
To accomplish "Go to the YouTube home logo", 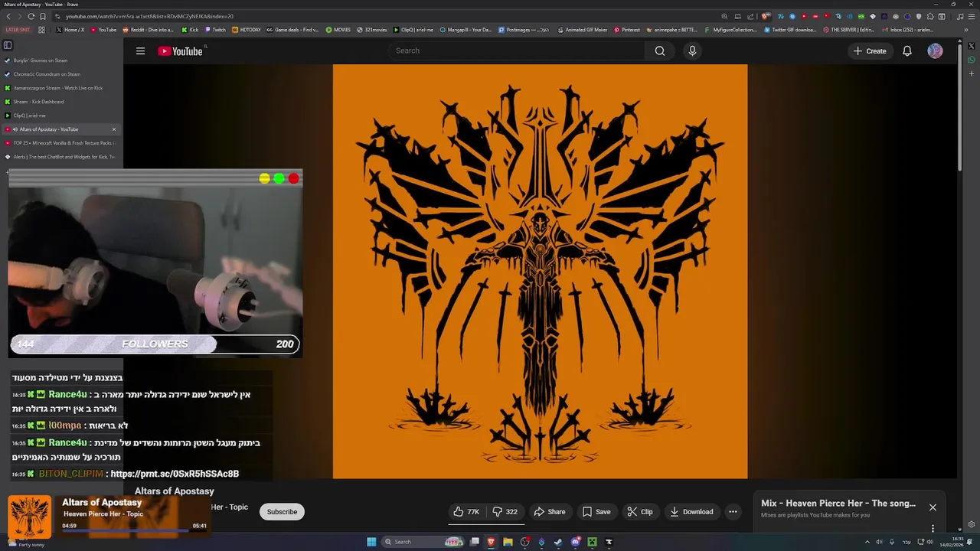I will point(181,51).
